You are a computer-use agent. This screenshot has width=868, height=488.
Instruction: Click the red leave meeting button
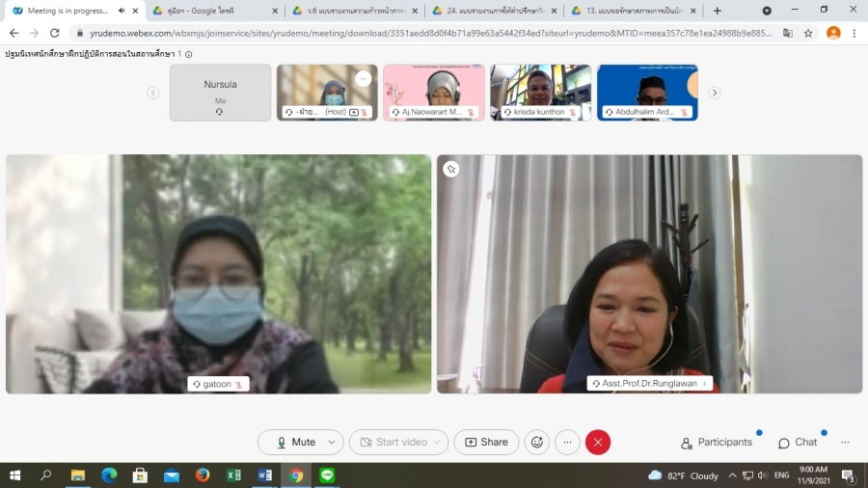point(598,442)
